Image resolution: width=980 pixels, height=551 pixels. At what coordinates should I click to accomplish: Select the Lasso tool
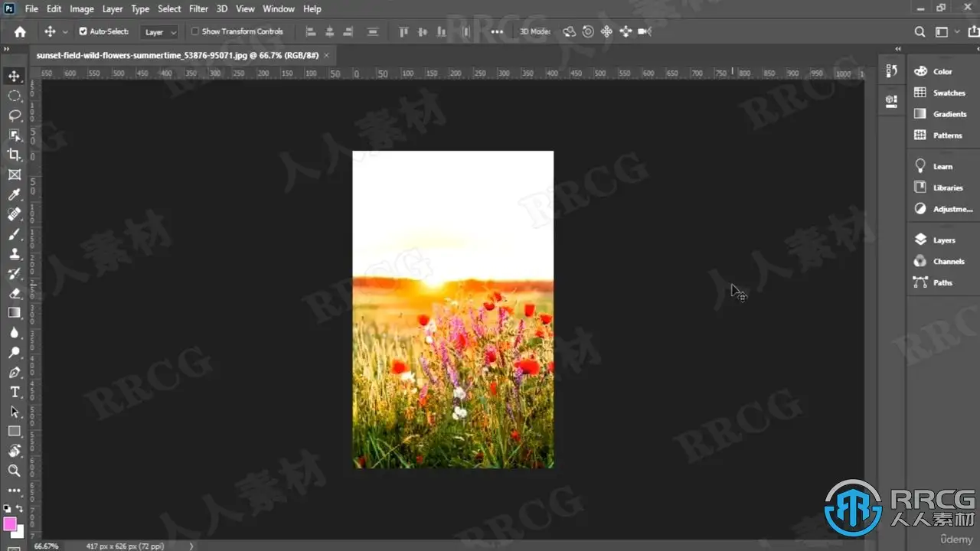(14, 116)
